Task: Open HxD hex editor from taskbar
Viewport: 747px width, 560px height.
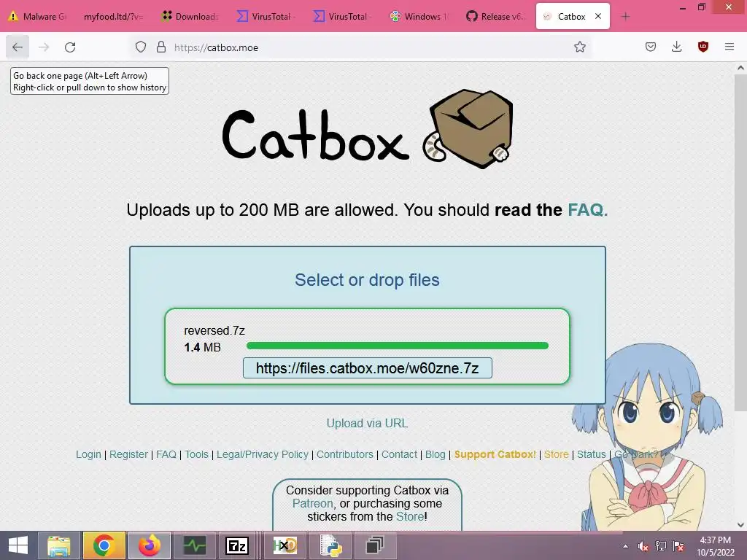Action: tap(285, 545)
